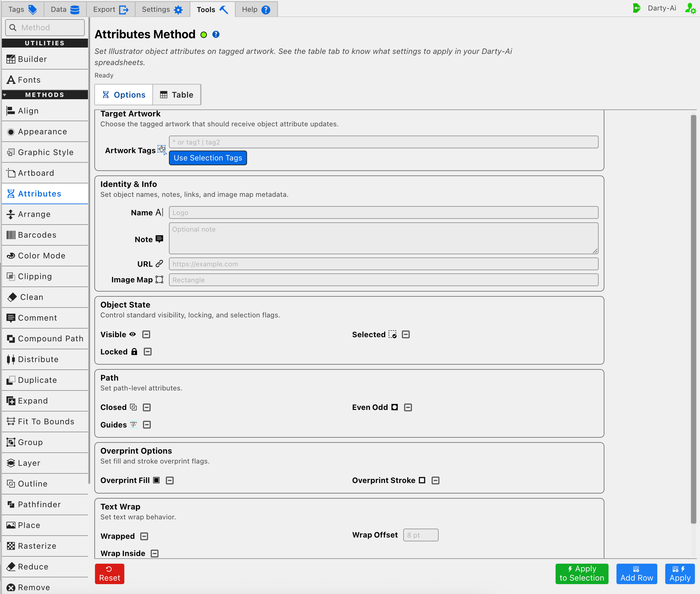Click the Darty-Ai logo icon
The height and width of the screenshot is (594, 700).
pos(637,8)
